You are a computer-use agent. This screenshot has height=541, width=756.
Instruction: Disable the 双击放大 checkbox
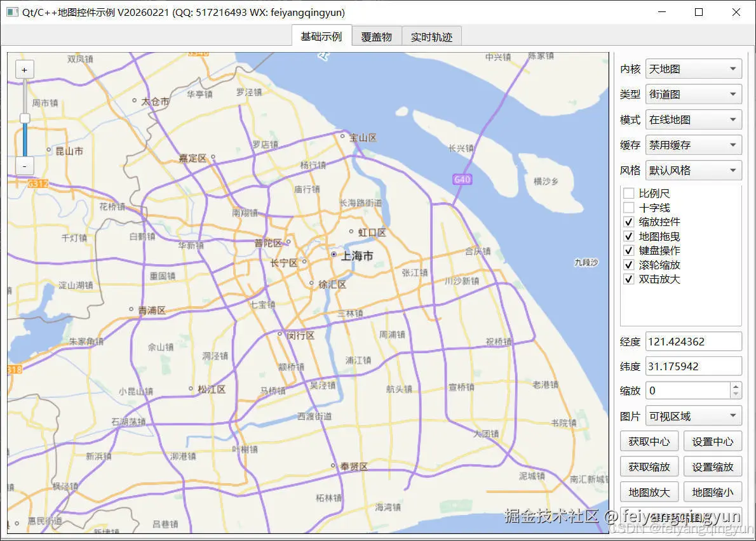(629, 279)
